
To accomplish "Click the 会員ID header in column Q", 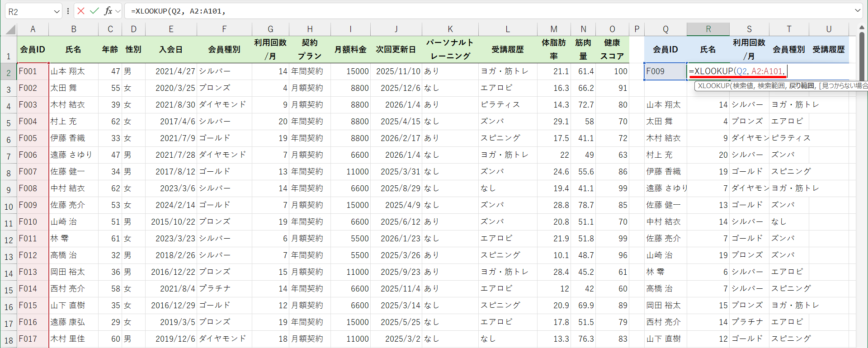I will pos(665,49).
